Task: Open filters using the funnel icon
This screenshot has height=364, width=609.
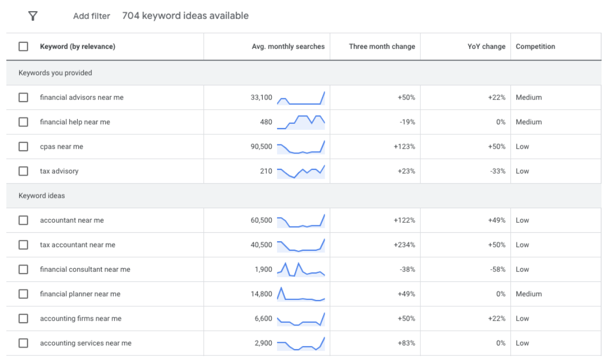Action: [x=33, y=16]
